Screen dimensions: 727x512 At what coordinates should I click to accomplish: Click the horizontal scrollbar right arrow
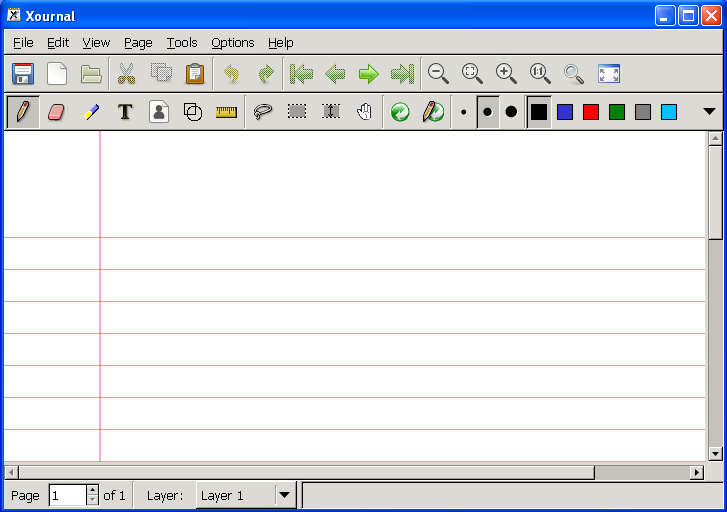(696, 473)
